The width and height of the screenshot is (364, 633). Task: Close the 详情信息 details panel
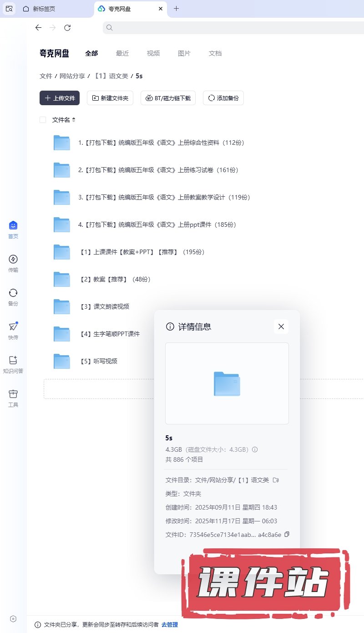(x=281, y=327)
